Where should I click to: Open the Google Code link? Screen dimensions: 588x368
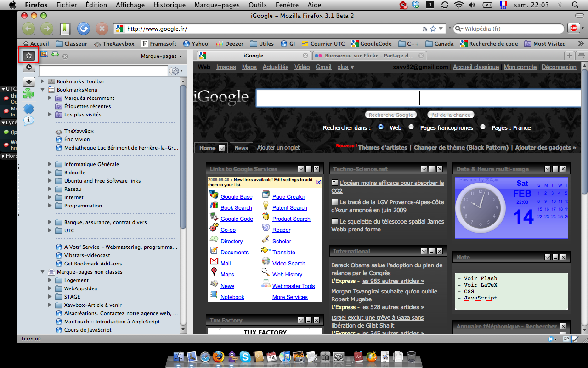(x=237, y=219)
